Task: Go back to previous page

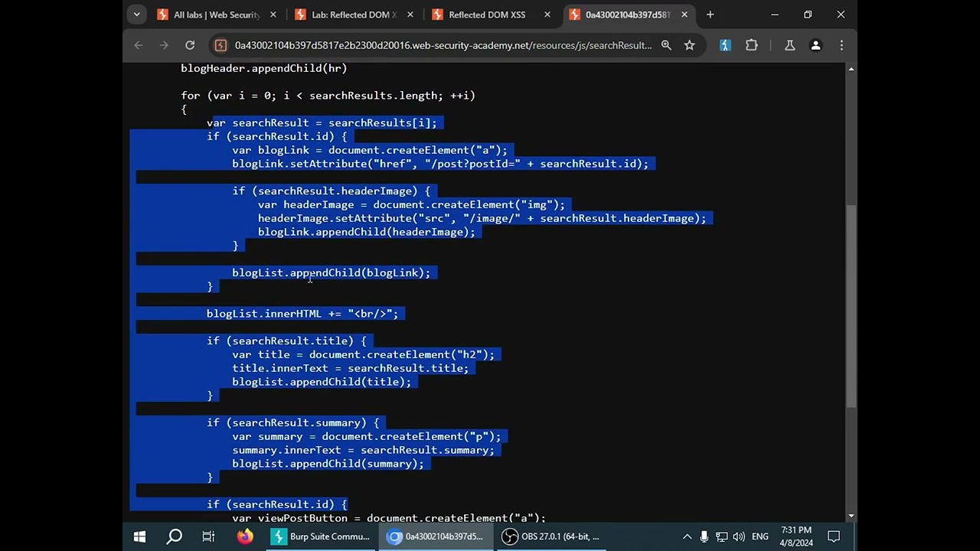Action: [139, 45]
